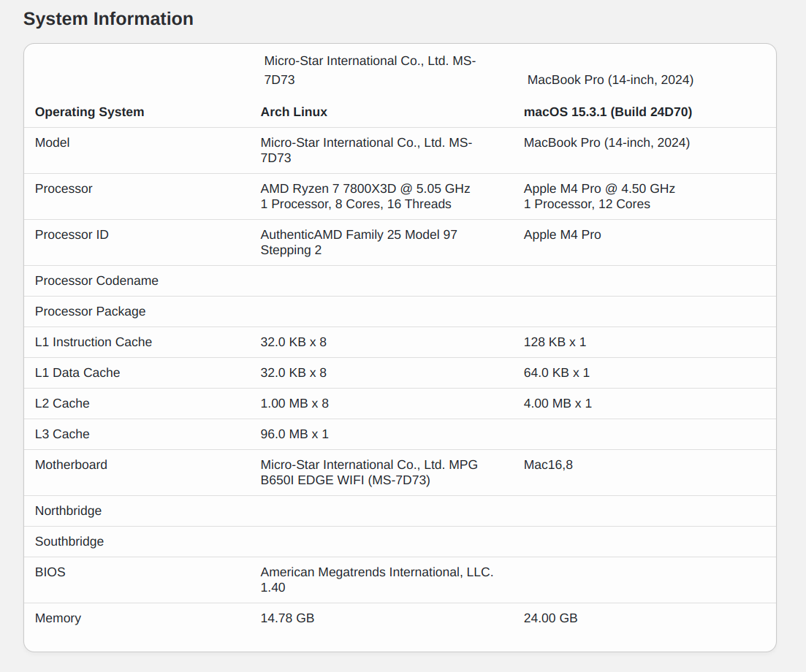
Task: Select 'AuthenticAMD Family 25 Model 97' text
Action: coord(359,234)
